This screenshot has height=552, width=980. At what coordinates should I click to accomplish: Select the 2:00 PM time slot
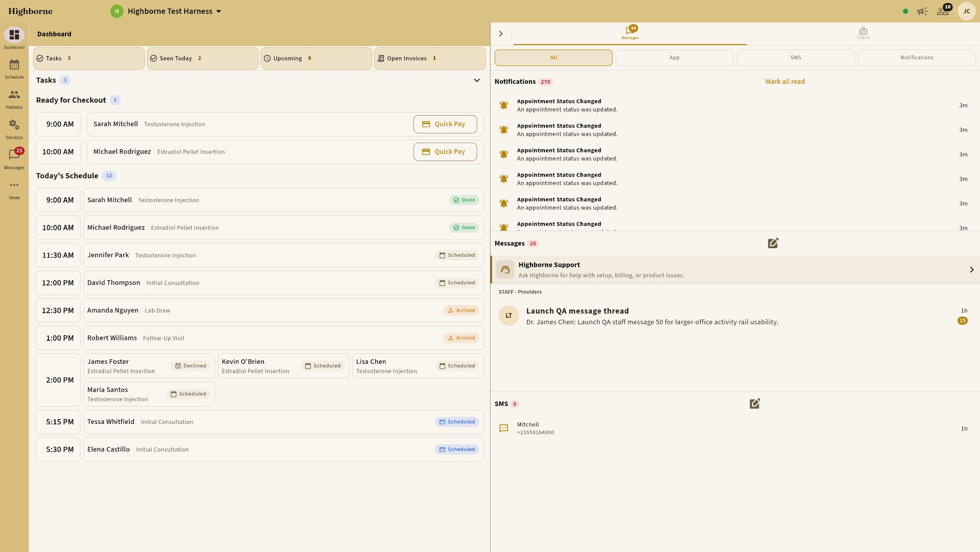click(58, 380)
